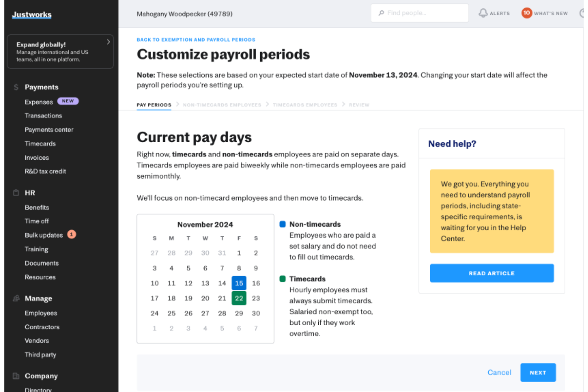Open Timecards from the sidebar
The image size is (588, 392).
[40, 143]
